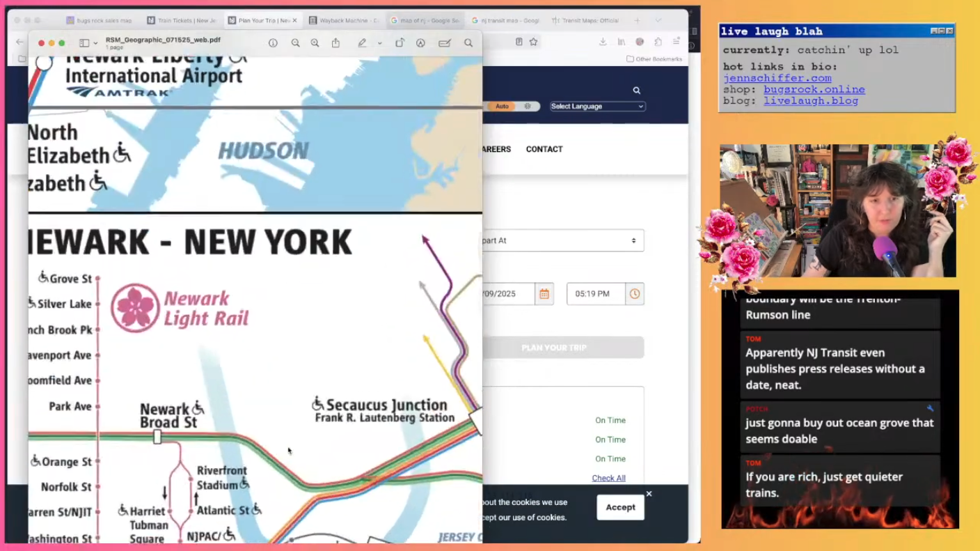Accept the cookies notice

point(619,507)
